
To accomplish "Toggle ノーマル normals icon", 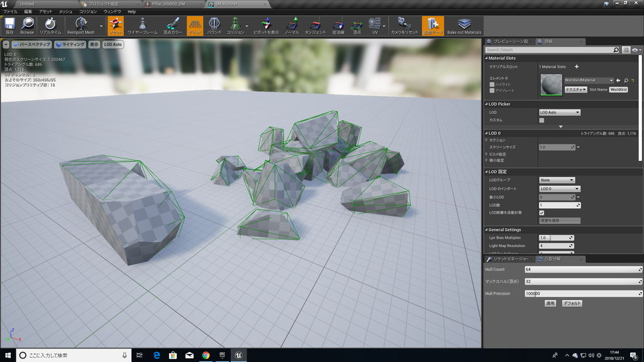I will [292, 26].
